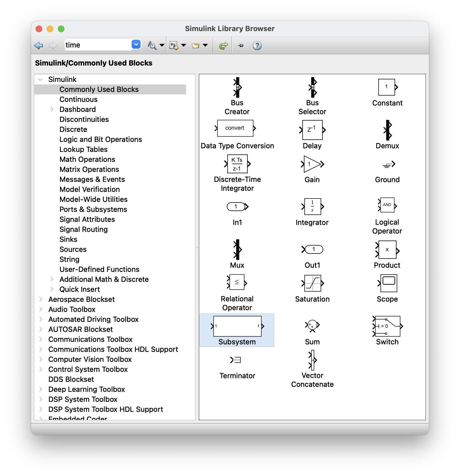
Task: Select the Sinks library
Action: coord(68,239)
